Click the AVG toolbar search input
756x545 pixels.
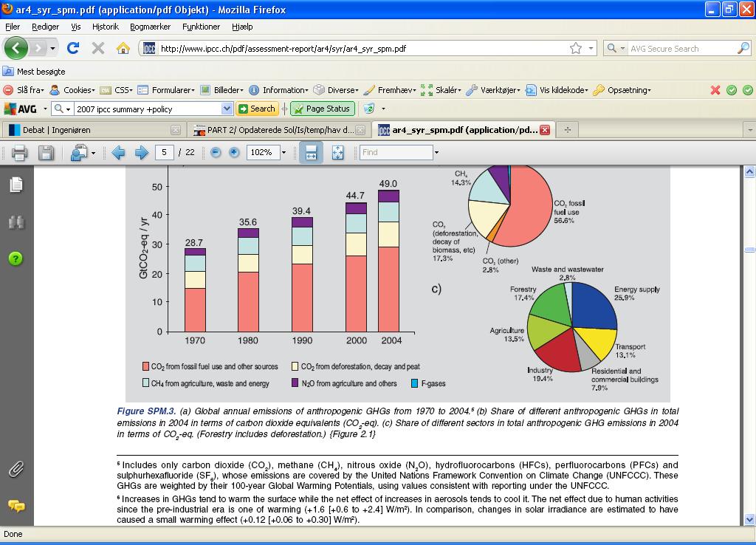click(148, 109)
